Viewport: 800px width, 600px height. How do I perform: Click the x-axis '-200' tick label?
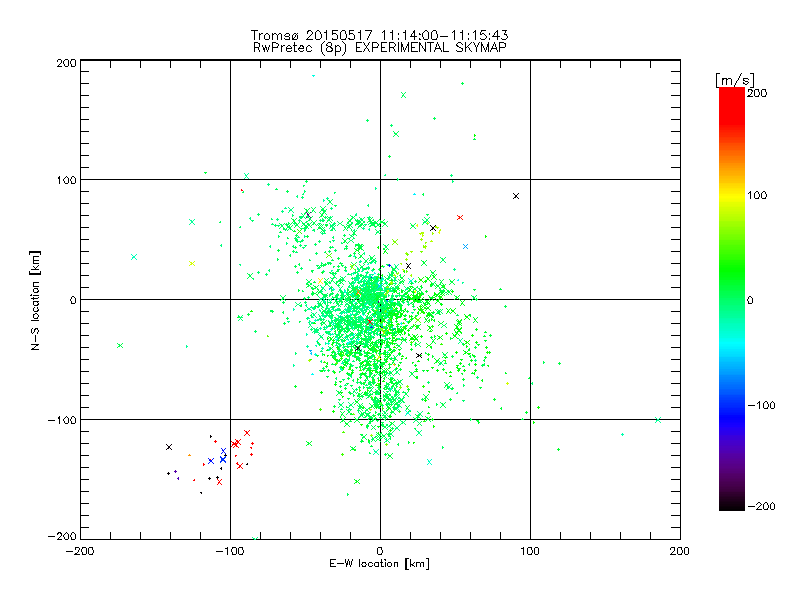[x=80, y=551]
